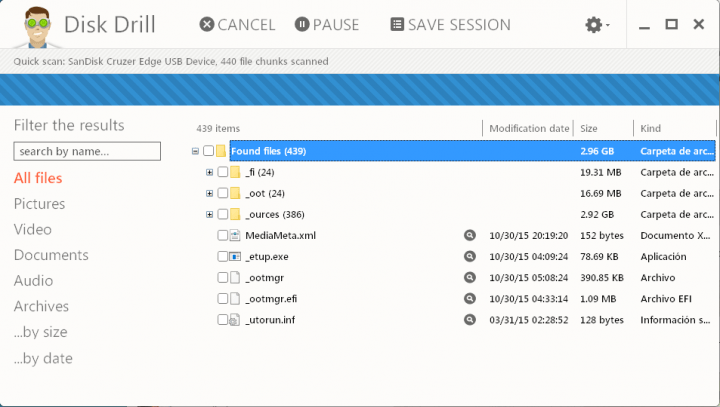
Task: Preview _utorun.inf with magnifier icon
Action: (470, 320)
